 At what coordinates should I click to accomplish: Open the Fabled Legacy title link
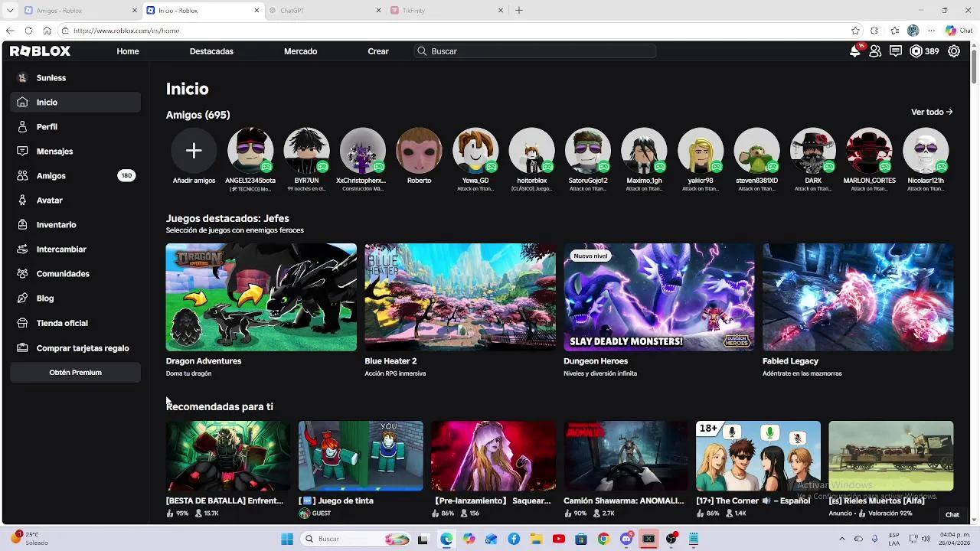click(x=790, y=361)
